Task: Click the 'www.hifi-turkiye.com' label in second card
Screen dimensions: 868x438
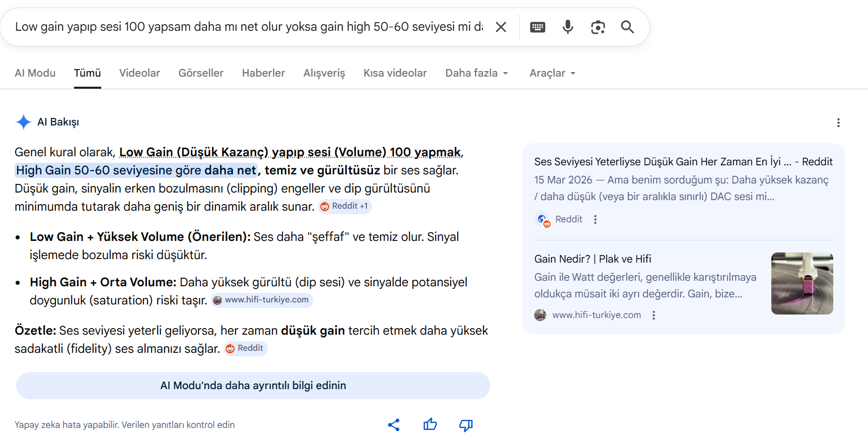Action: point(597,315)
